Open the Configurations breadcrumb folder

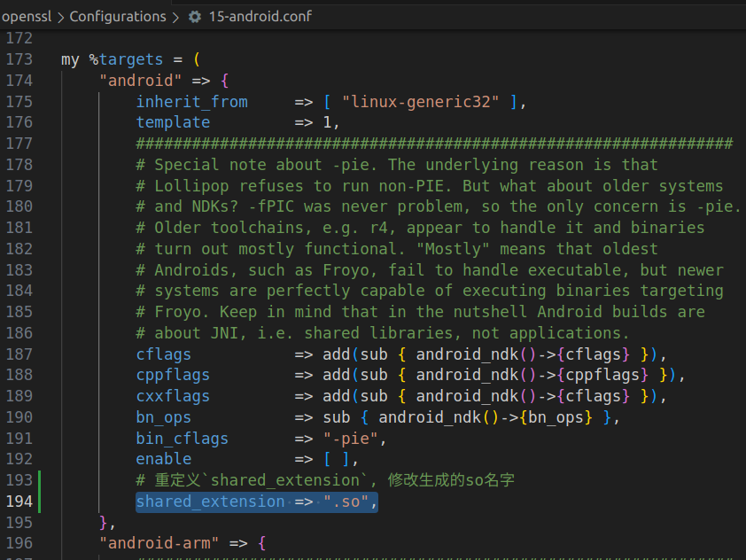[118, 17]
